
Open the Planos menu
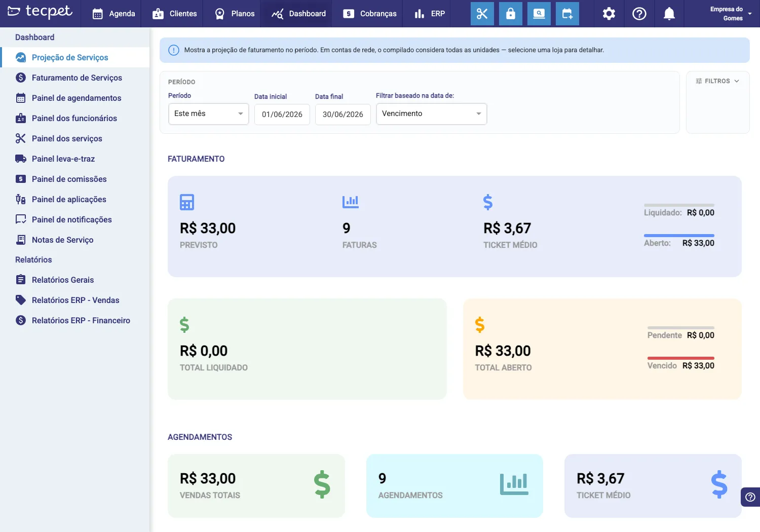(x=235, y=14)
